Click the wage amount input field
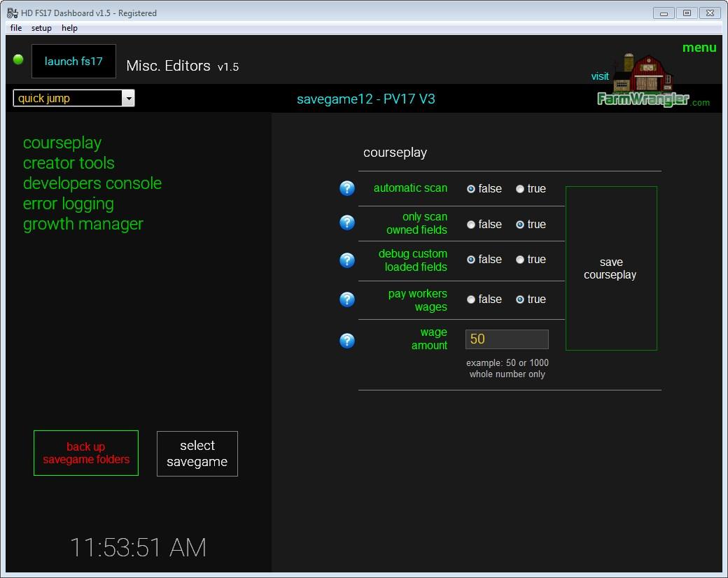The height and width of the screenshot is (578, 728). (507, 339)
